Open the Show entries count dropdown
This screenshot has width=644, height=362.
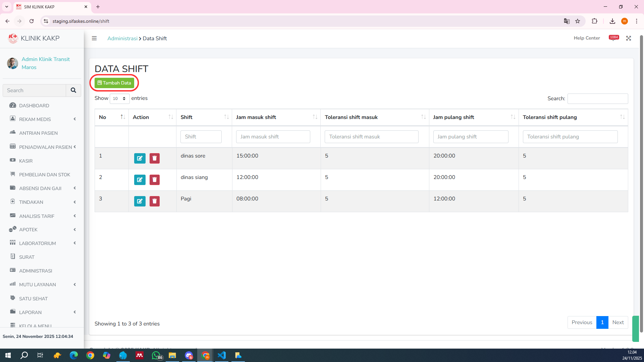119,99
